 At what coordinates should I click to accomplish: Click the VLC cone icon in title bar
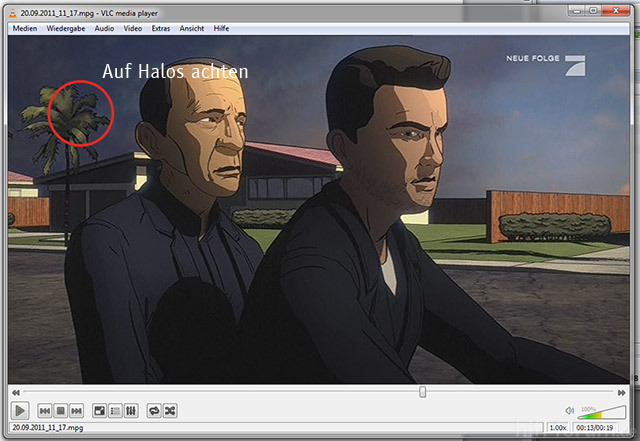tap(13, 13)
